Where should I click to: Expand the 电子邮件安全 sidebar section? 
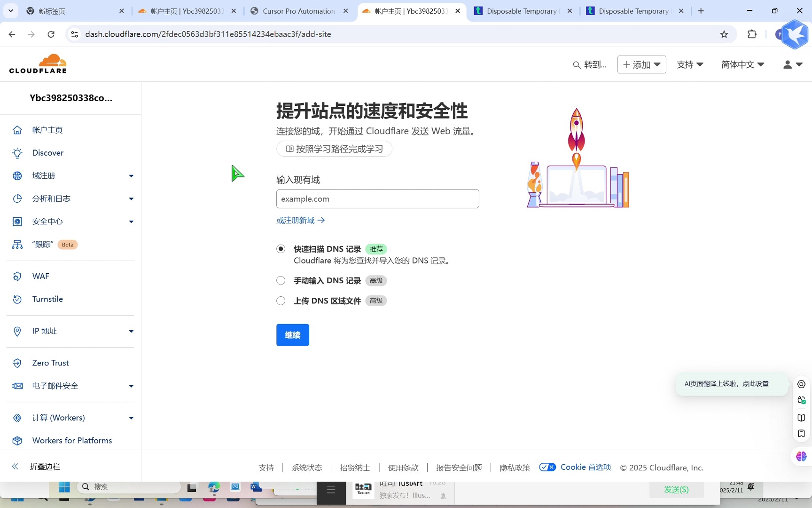[131, 386]
